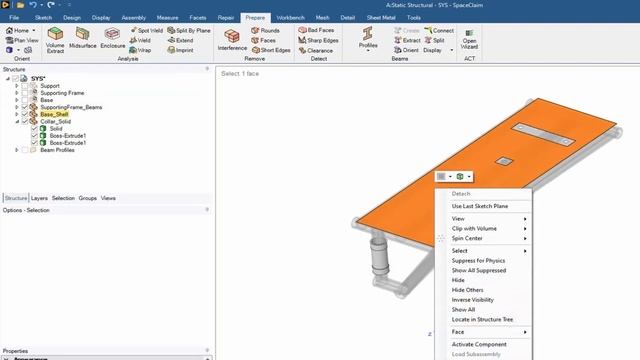Image resolution: width=640 pixels, height=360 pixels.
Task: Choose the Weld tool
Action: (140, 40)
